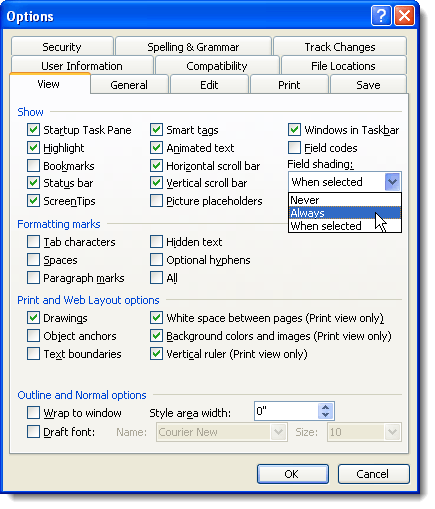Check the Spaces checkbox
This screenshot has height=509, width=435.
[33, 260]
